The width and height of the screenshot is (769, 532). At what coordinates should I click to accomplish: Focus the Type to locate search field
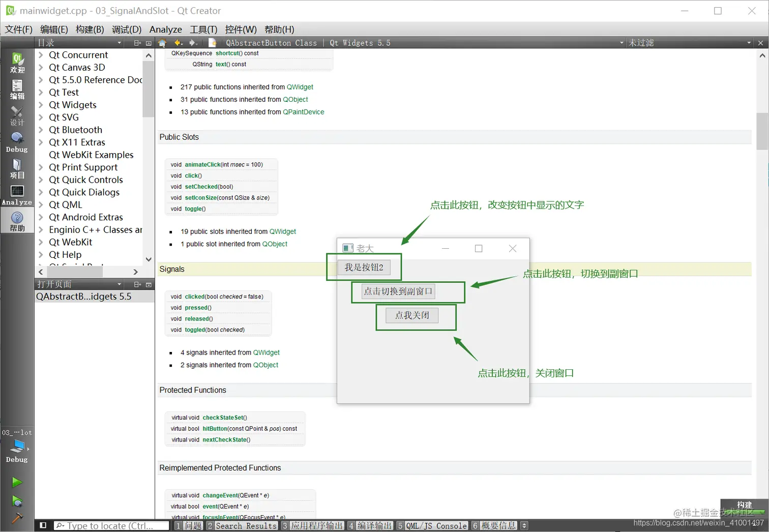tap(111, 526)
